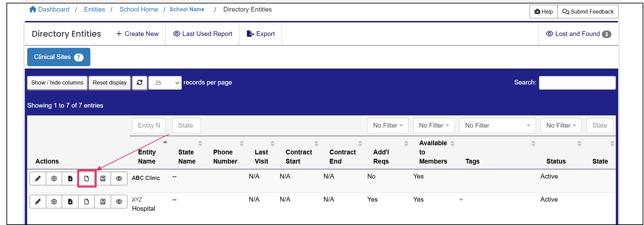Click Entity Name filter field
Screen dimensions: 644x225
(x=149, y=126)
